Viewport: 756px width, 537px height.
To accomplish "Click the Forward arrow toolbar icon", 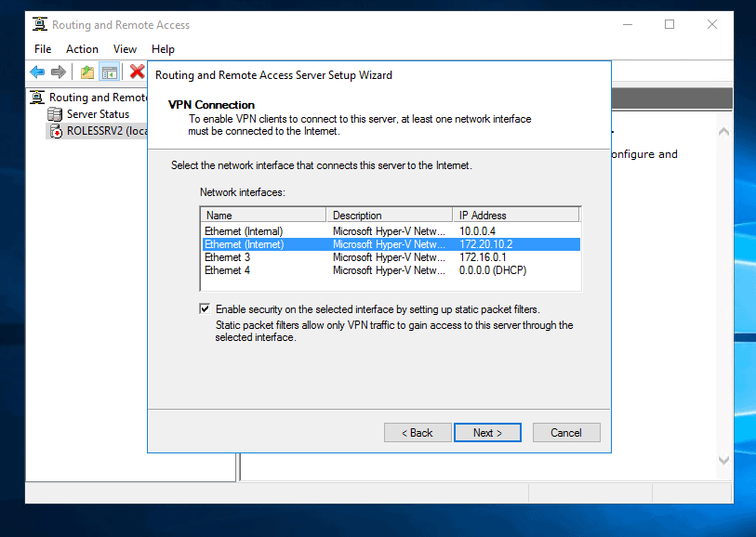I will [59, 72].
